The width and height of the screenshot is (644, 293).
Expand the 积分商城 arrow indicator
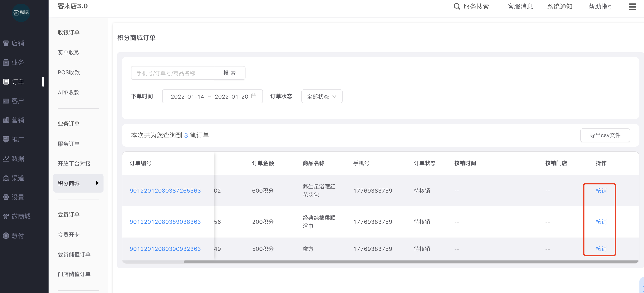click(x=98, y=183)
